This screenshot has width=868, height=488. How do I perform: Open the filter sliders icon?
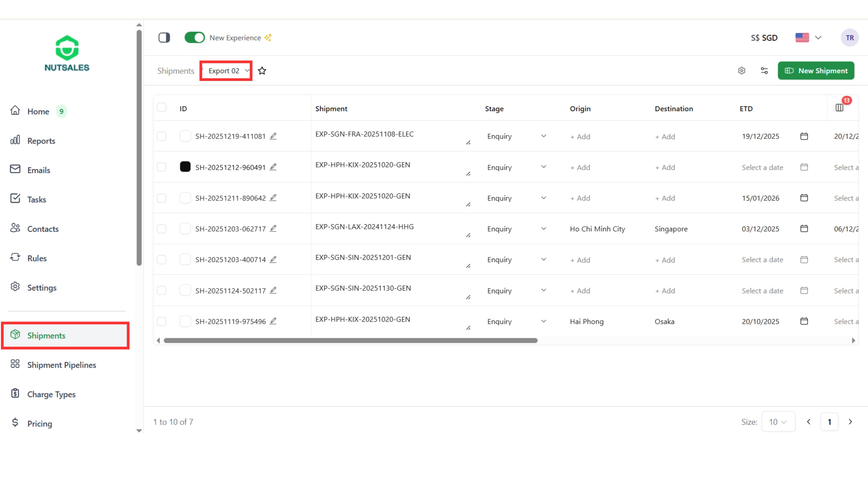(764, 71)
